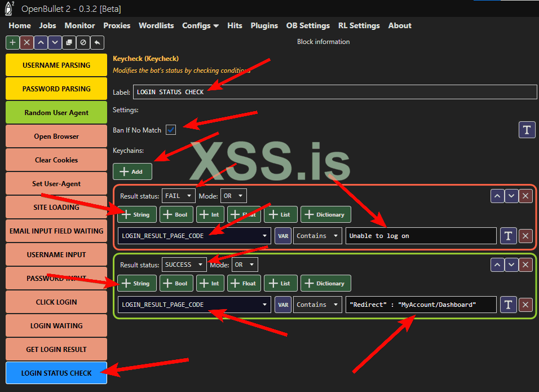Add a Bool key to FAIL keychain
539x392 pixels.
tap(176, 214)
